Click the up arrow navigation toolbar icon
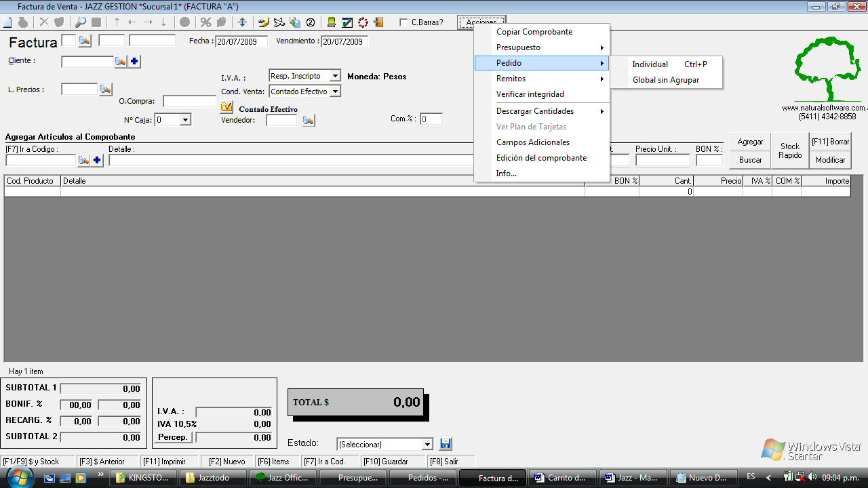The width and height of the screenshot is (868, 488). tap(117, 22)
